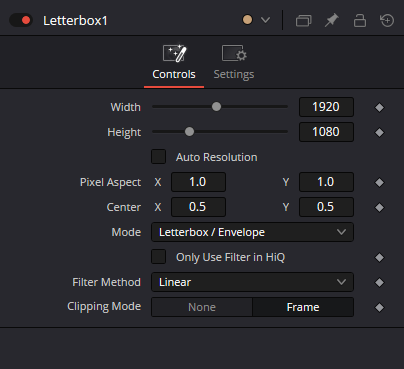Click the Letterbox1 node name
This screenshot has width=404, height=369.
click(75, 21)
